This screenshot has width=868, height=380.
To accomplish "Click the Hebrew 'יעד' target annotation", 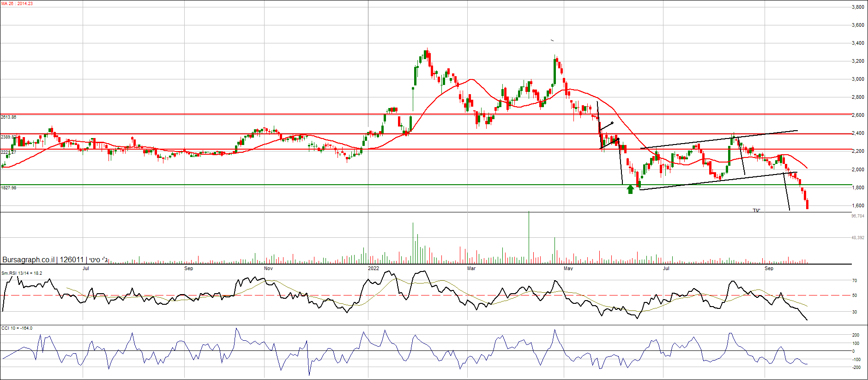I will [x=756, y=210].
